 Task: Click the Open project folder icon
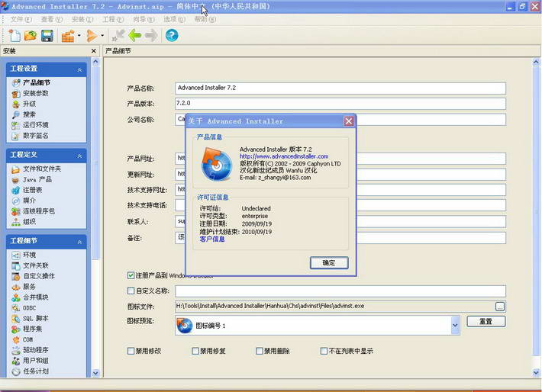click(x=31, y=36)
